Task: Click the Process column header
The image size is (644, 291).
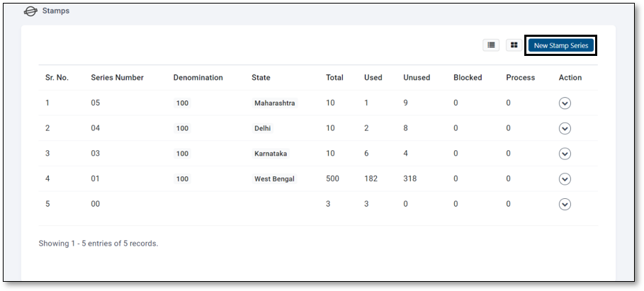Action: click(x=521, y=78)
